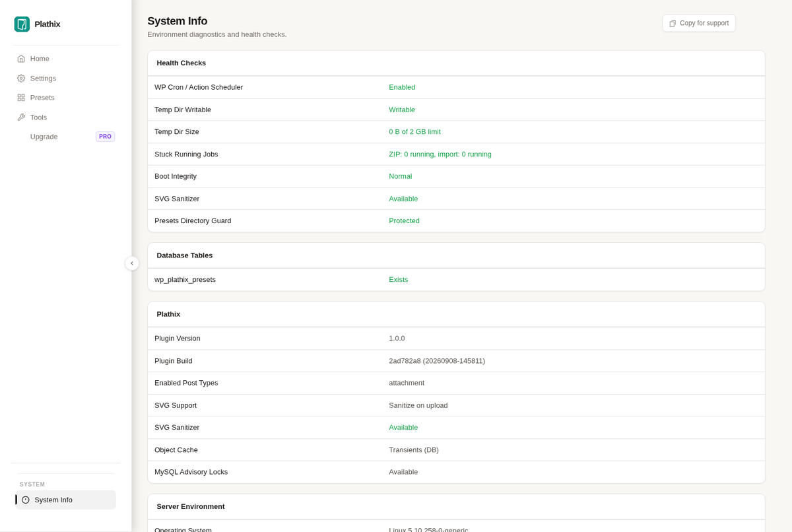Click the Enabled Post Types label
Viewport: 792px width, 532px height.
pos(186,383)
